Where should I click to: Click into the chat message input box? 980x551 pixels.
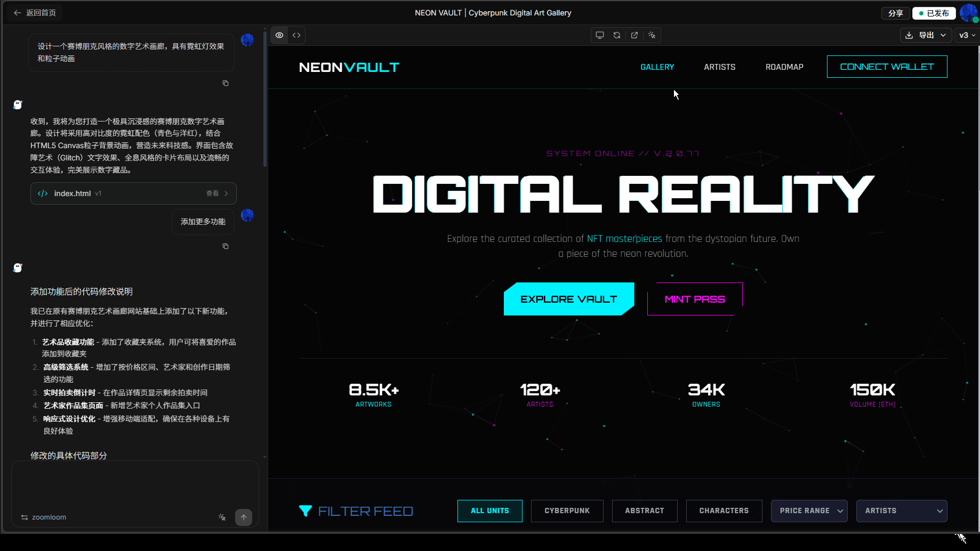coord(135,485)
